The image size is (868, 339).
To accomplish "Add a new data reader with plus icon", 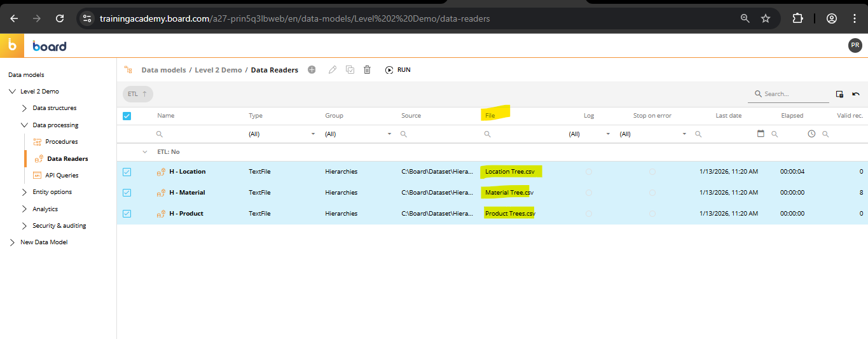I will (312, 70).
